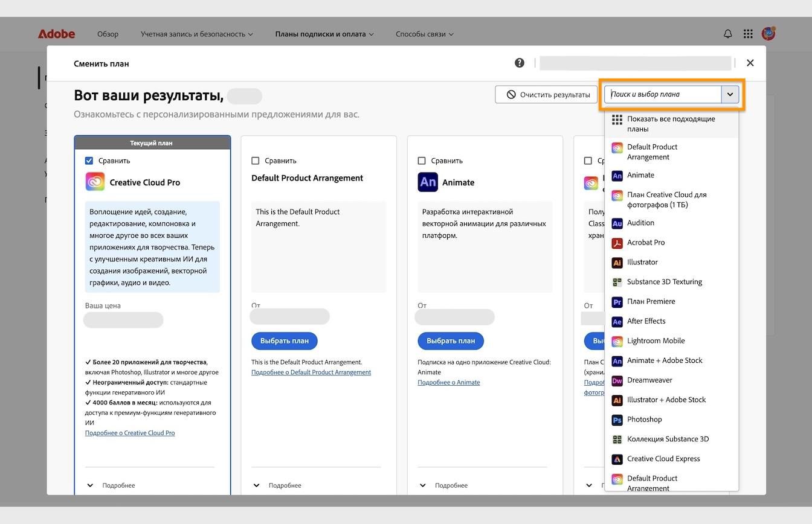Open Подробнее о Creative Cloud Pro link
Viewport: 812px width, 524px height.
130,432
